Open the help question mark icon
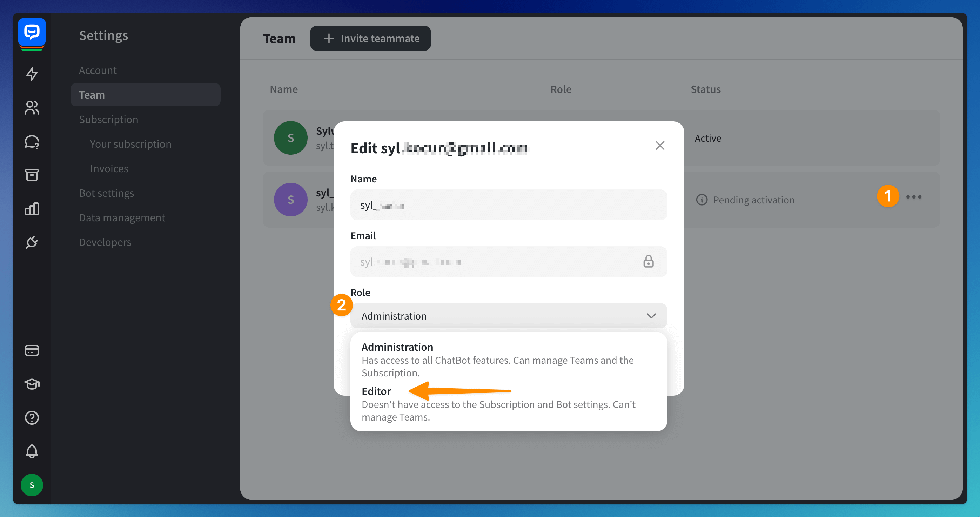 coord(32,418)
